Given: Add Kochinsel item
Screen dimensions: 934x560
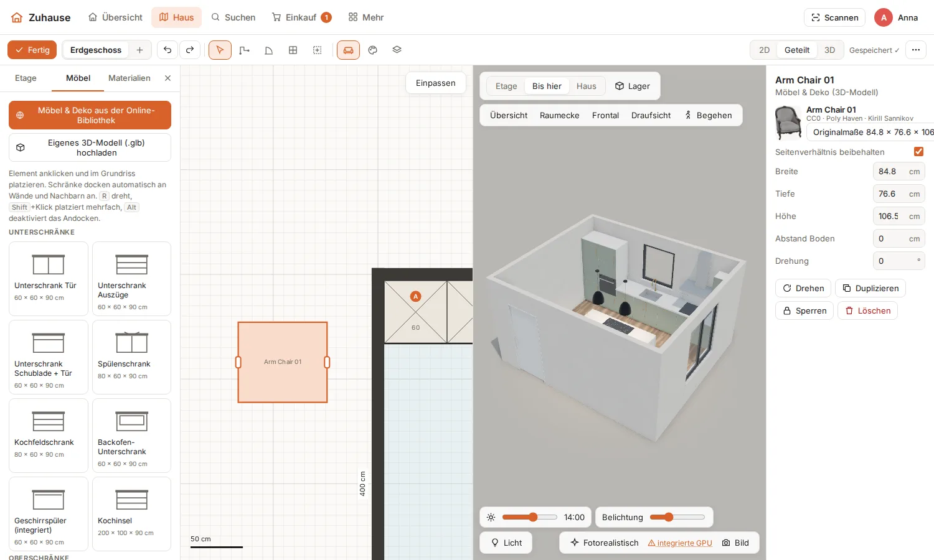Looking at the screenshot, I should tap(131, 514).
